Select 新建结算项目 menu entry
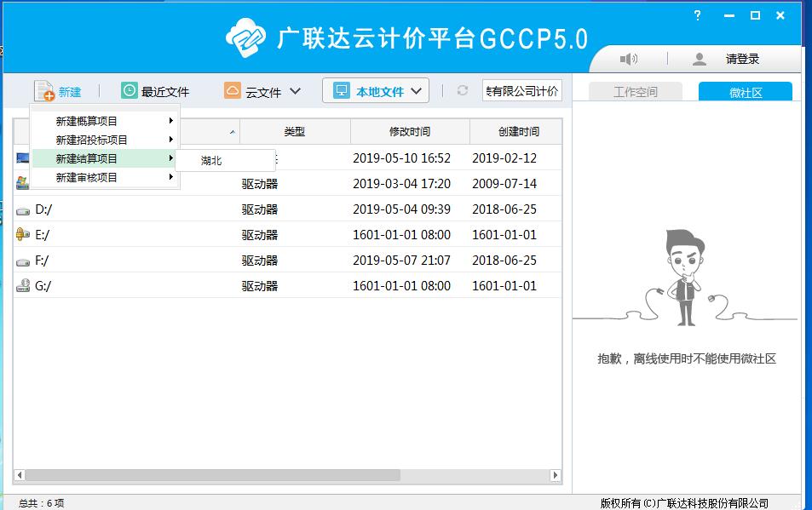812x510 pixels. [x=105, y=158]
